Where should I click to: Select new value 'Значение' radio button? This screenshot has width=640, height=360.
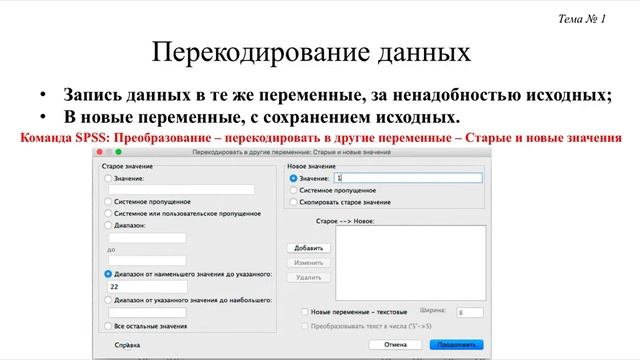(x=293, y=178)
